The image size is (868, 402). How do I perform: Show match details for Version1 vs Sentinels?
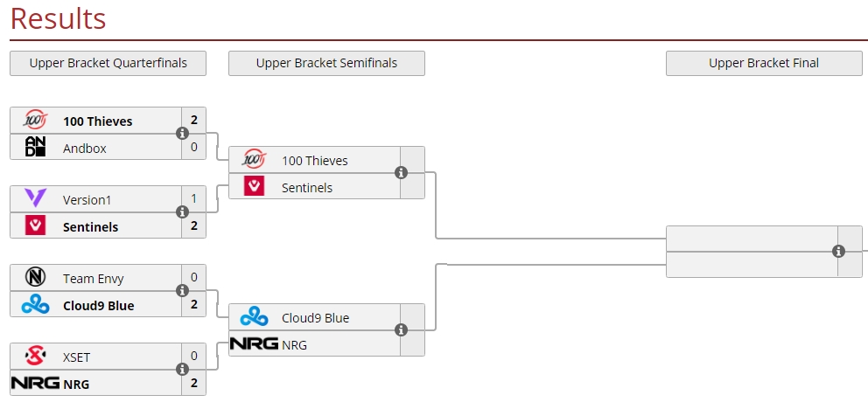tap(182, 212)
